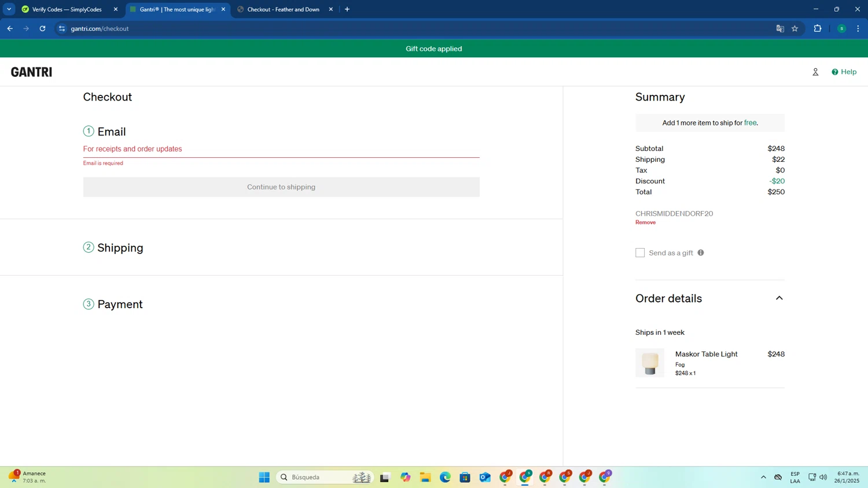Open the Amanece weather widget
The height and width of the screenshot is (488, 868).
tap(27, 477)
